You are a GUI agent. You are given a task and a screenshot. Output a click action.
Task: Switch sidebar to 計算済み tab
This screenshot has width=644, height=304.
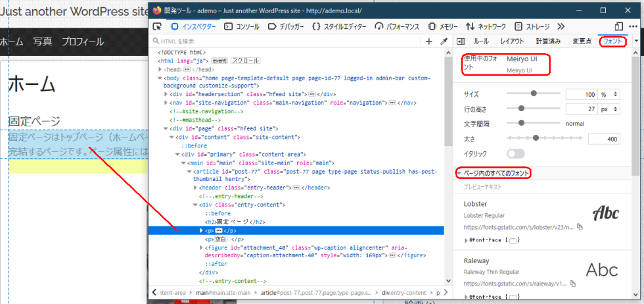click(548, 41)
